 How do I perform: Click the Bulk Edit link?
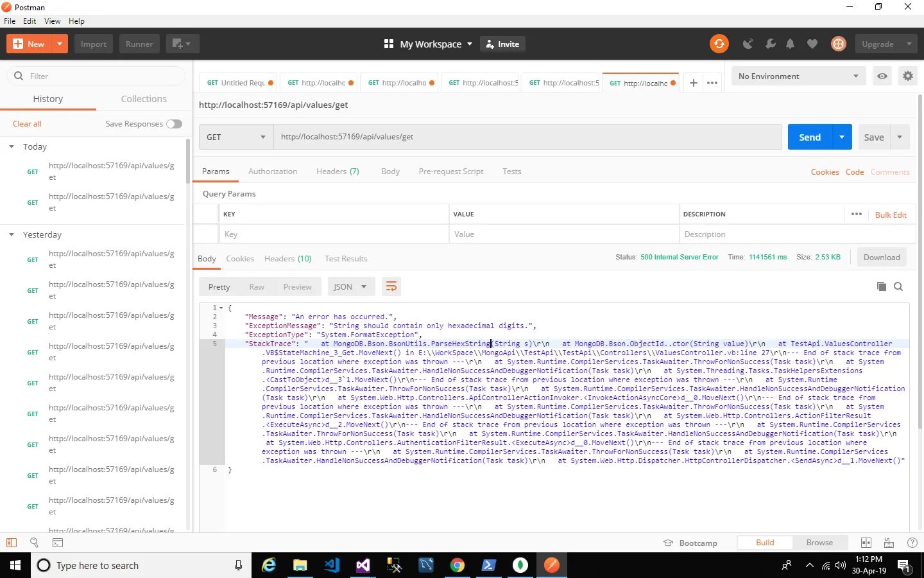(x=891, y=215)
